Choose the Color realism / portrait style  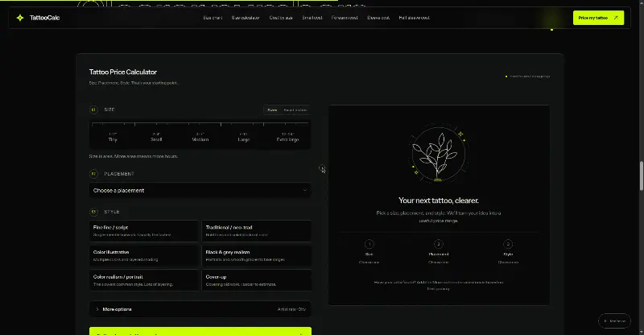(143, 280)
